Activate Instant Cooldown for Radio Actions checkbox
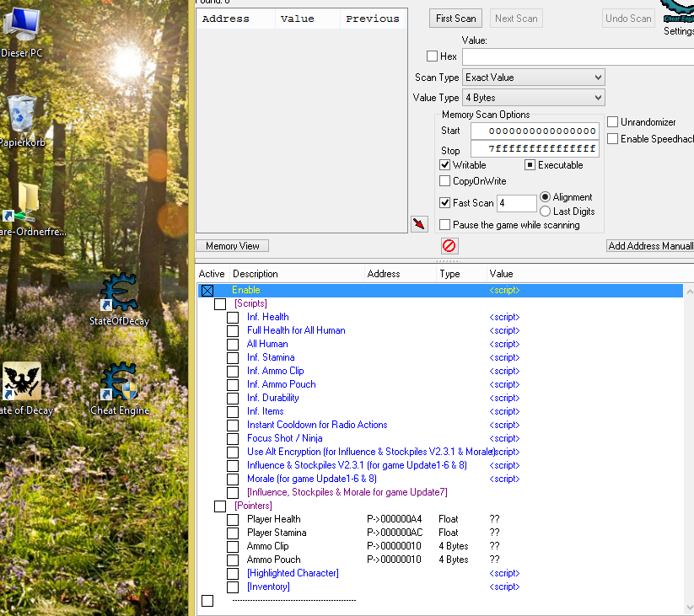This screenshot has height=616, width=694. 233,426
